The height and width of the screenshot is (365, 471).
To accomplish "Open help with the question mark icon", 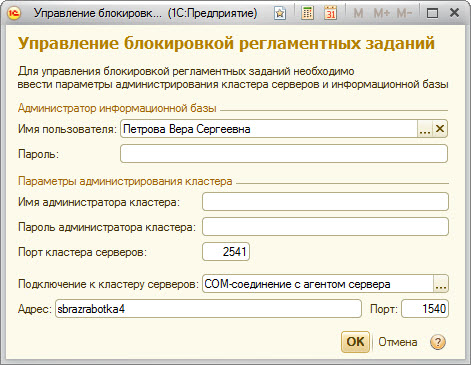I will 438,342.
